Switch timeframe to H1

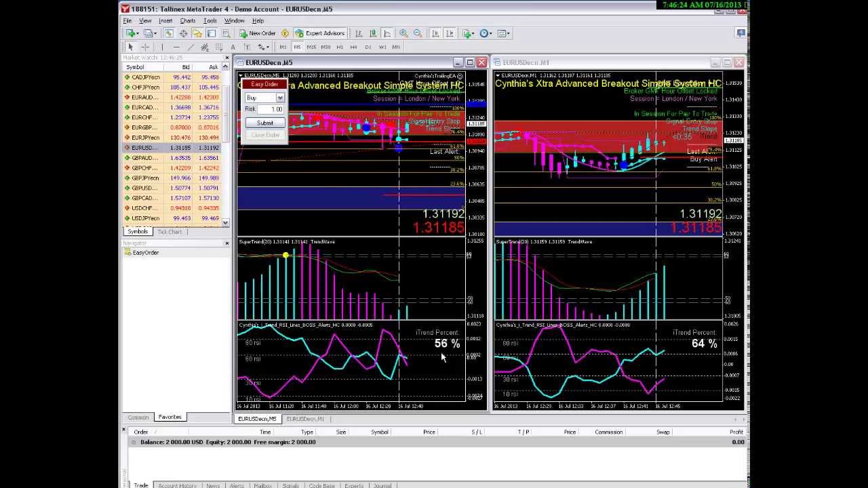point(340,47)
